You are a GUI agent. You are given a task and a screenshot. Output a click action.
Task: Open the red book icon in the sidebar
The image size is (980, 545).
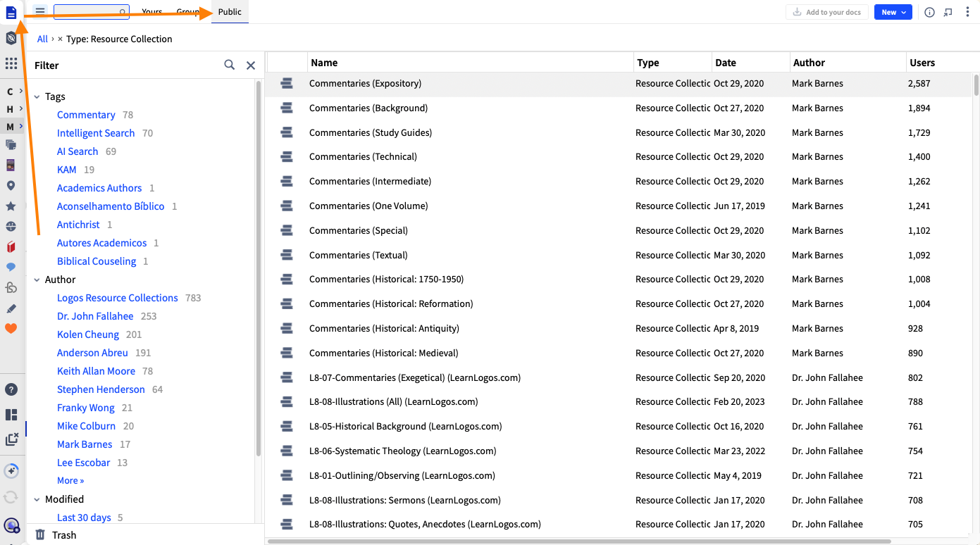pyautogui.click(x=11, y=247)
